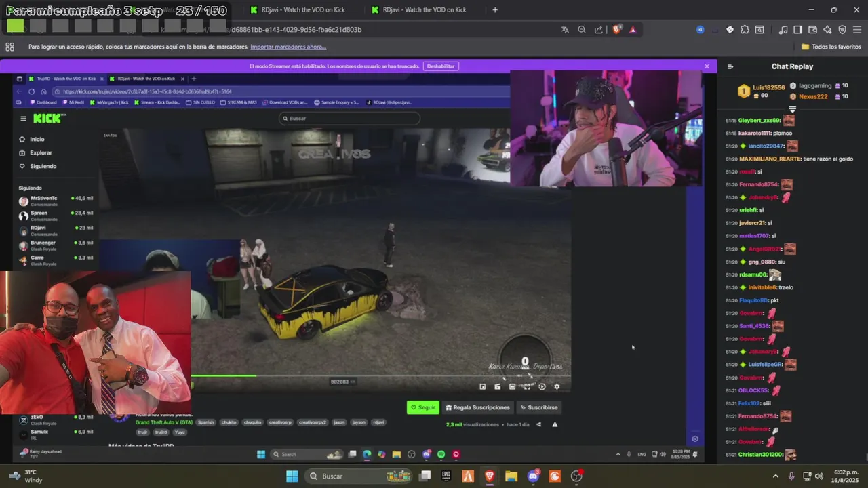Open chat settings gear below the video

[694, 439]
